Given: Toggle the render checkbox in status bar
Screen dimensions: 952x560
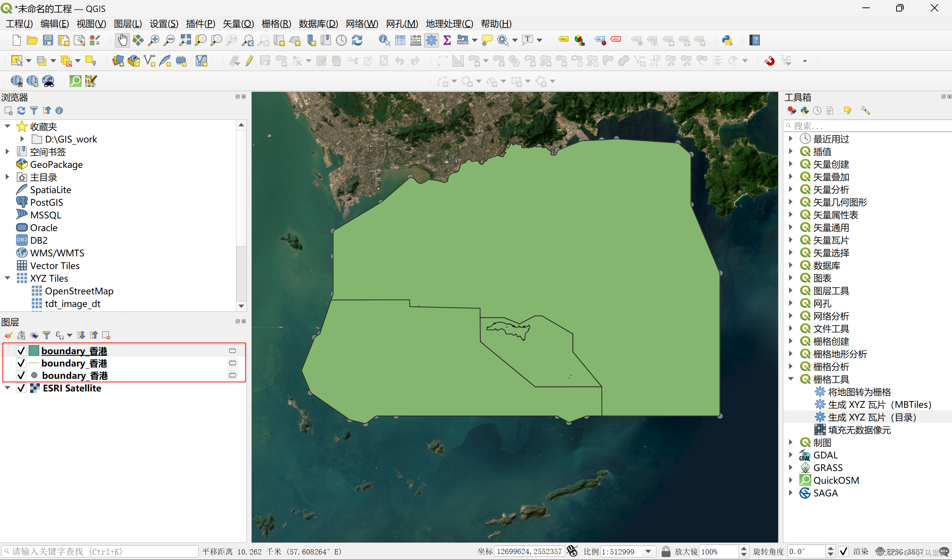Looking at the screenshot, I should coord(843,551).
